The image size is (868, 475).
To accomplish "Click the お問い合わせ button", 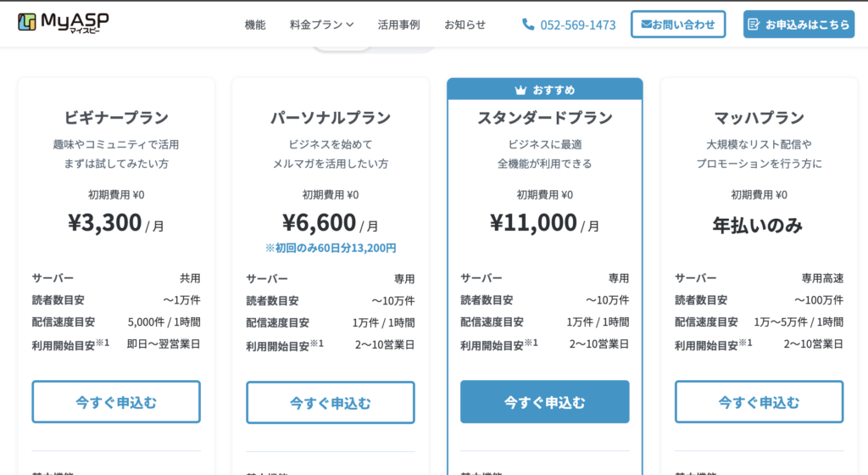I will [678, 25].
